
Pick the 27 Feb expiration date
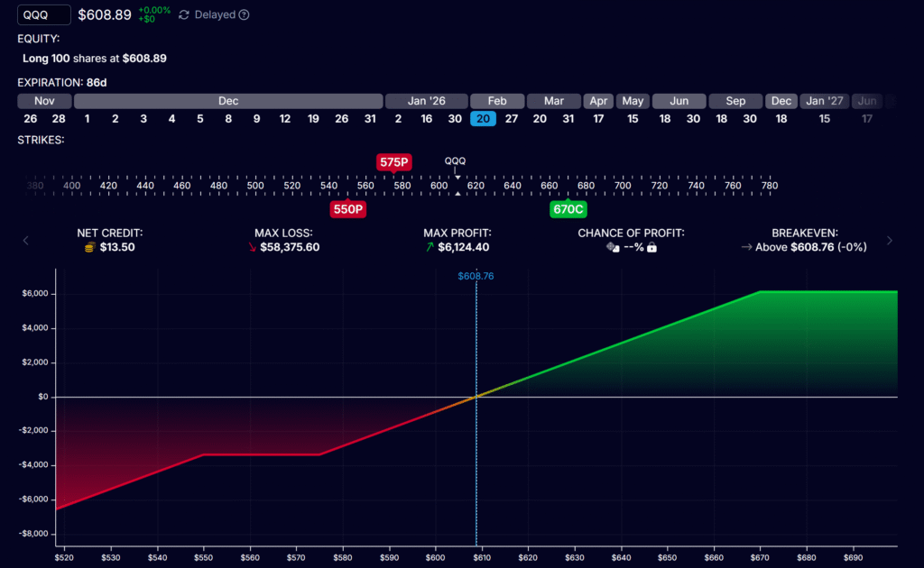[x=512, y=119]
